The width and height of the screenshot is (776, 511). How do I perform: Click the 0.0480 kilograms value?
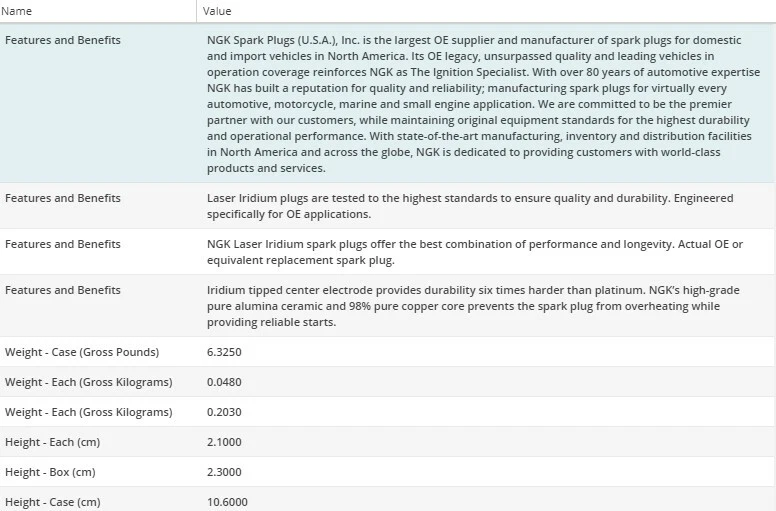pyautogui.click(x=225, y=382)
